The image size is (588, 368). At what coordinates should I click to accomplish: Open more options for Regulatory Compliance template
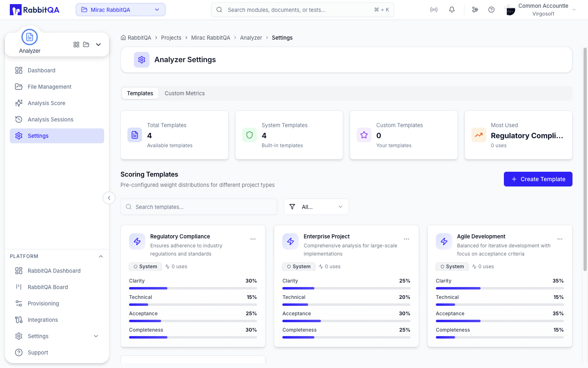click(253, 239)
